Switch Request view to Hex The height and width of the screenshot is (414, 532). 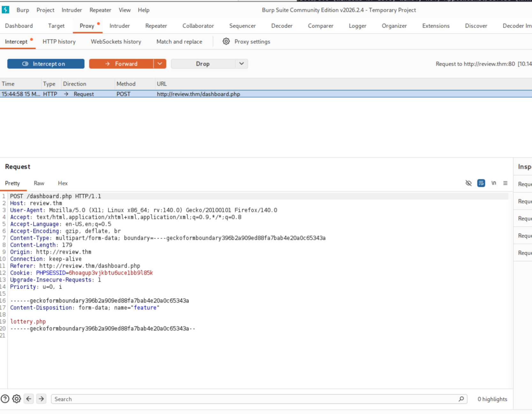click(63, 183)
